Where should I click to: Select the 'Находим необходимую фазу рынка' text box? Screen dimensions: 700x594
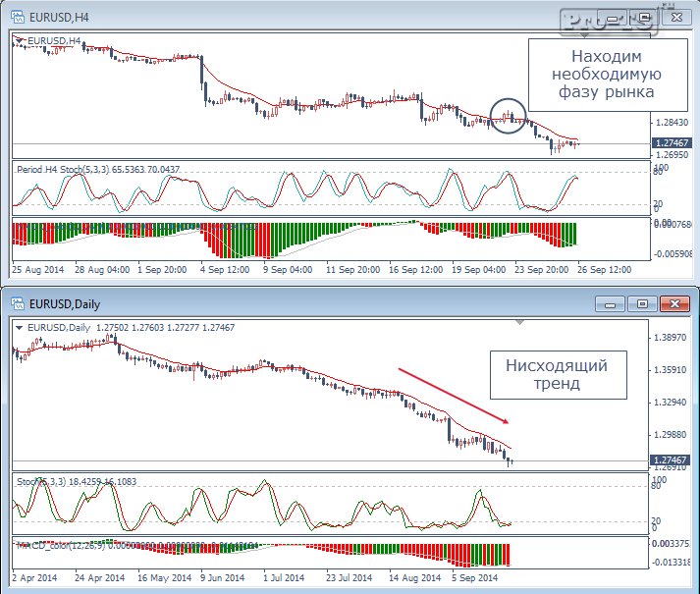pos(608,75)
